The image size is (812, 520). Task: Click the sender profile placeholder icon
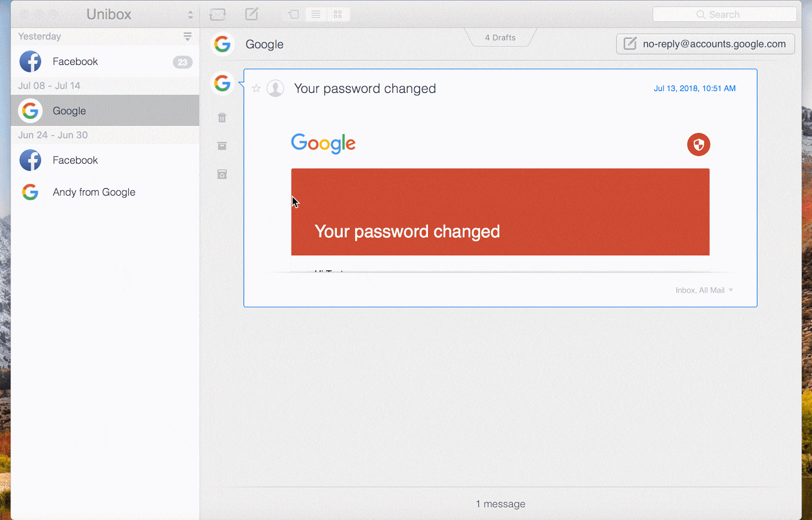[x=275, y=88]
